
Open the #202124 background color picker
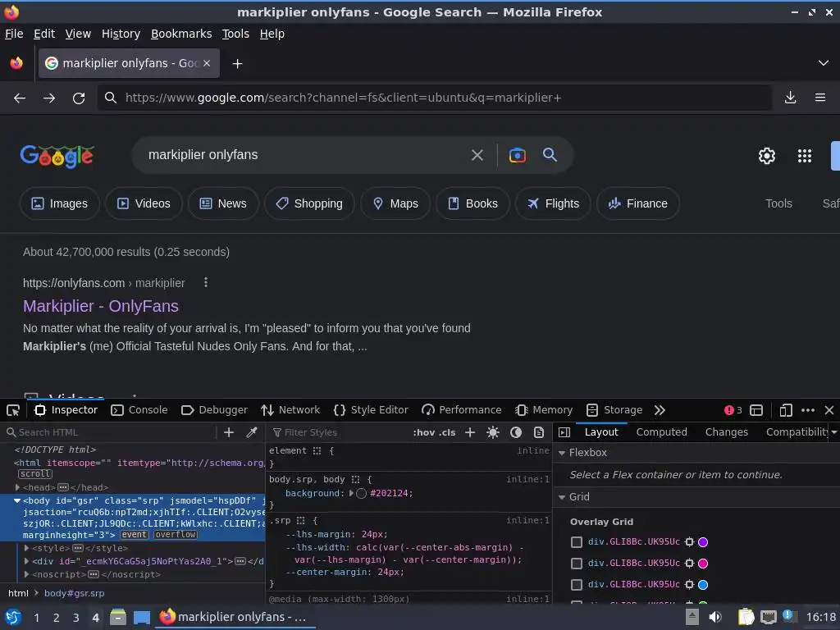362,493
